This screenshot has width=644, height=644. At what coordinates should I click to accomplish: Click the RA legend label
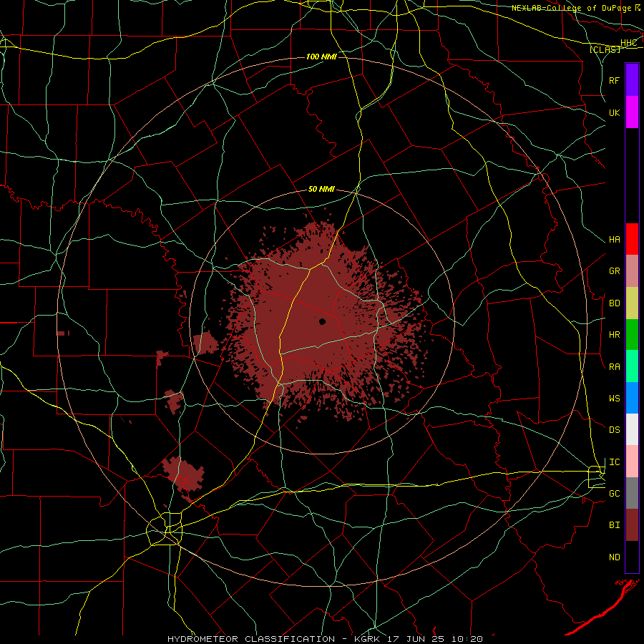pos(615,367)
